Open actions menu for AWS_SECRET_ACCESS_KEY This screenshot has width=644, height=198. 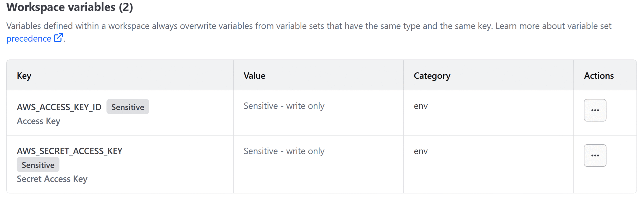pos(595,155)
